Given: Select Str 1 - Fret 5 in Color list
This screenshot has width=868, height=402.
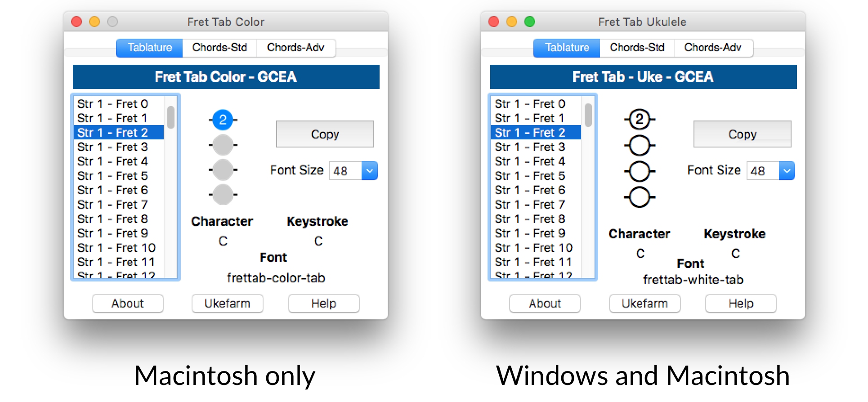Looking at the screenshot, I should pos(112,176).
